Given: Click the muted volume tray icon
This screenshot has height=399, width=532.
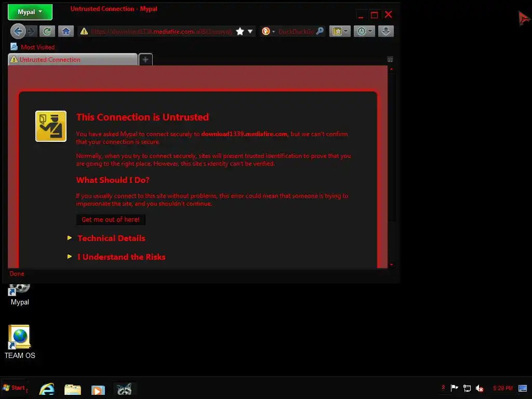Looking at the screenshot, I should point(480,388).
